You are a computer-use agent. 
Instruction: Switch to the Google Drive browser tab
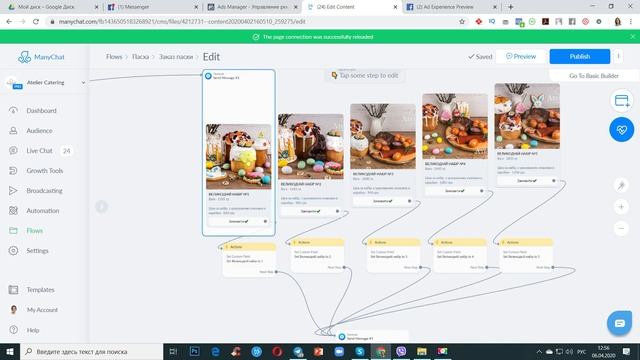pyautogui.click(x=52, y=7)
